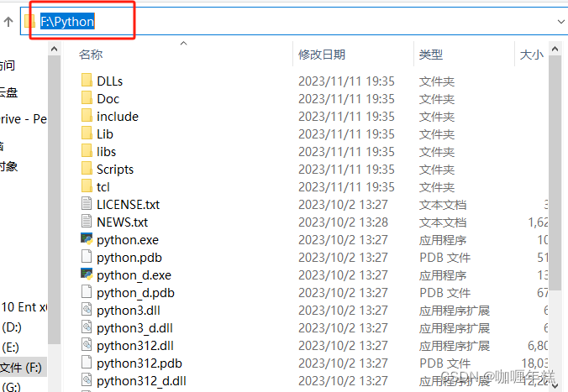Viewport: 568px width, 392px height.
Task: Click the Doc folder icon
Action: (x=87, y=97)
